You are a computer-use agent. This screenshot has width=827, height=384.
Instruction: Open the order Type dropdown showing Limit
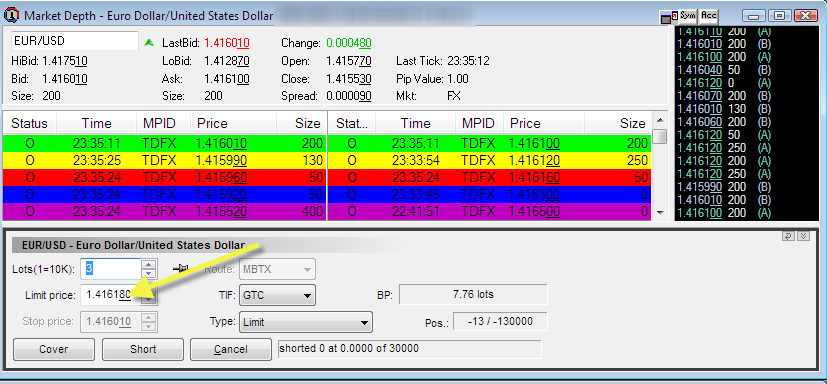tap(306, 322)
